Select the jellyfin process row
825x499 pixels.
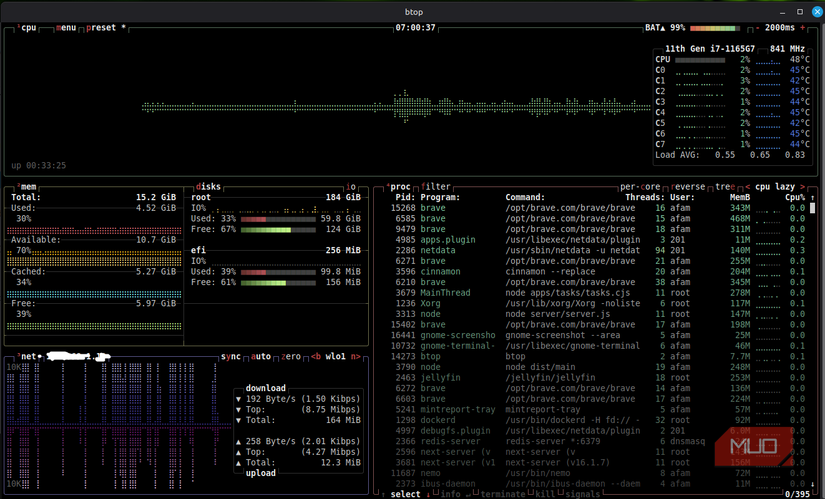coord(597,377)
